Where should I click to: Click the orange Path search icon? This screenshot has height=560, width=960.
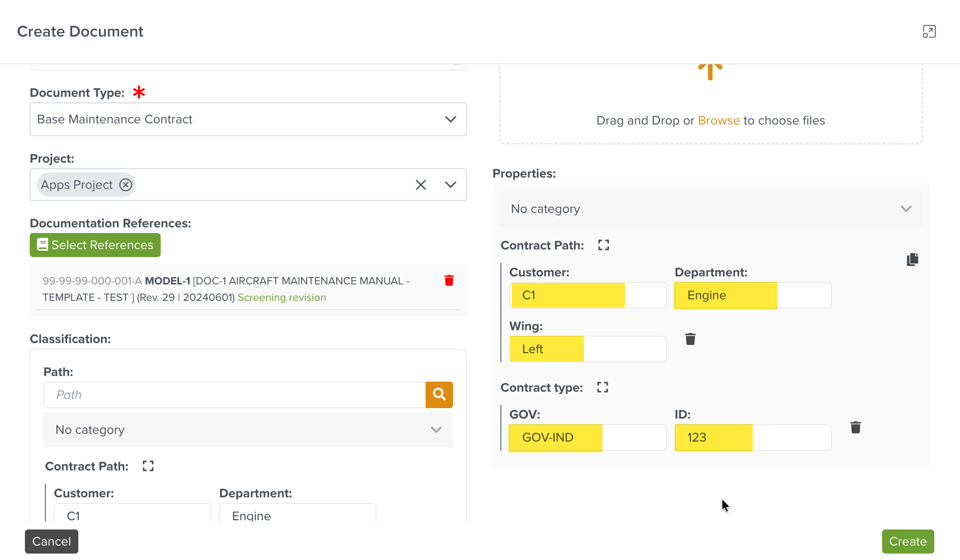click(439, 394)
